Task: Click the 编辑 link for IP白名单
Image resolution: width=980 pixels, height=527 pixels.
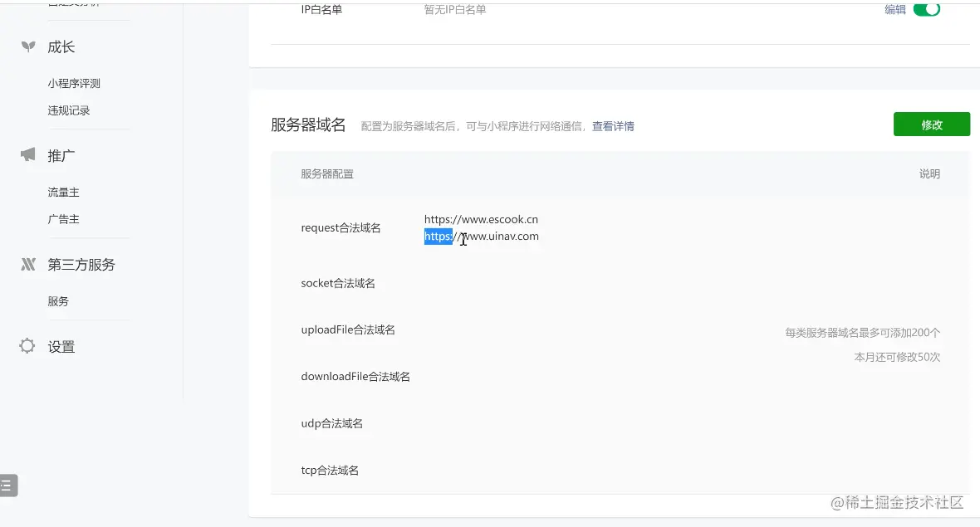Action: point(895,9)
